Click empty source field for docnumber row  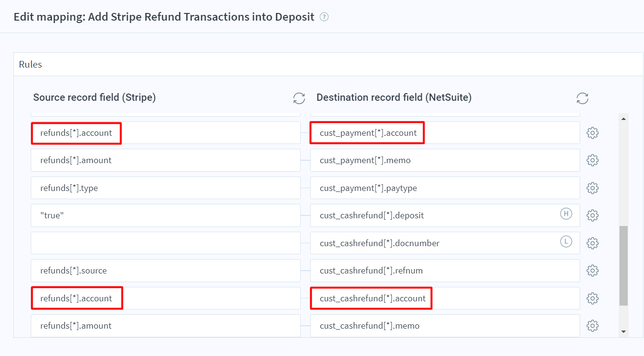pyautogui.click(x=166, y=243)
